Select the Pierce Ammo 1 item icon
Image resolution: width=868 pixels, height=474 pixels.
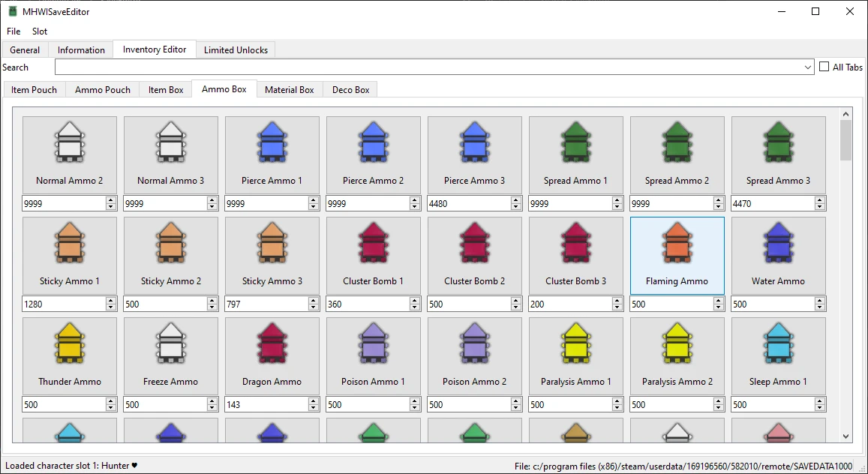(272, 142)
